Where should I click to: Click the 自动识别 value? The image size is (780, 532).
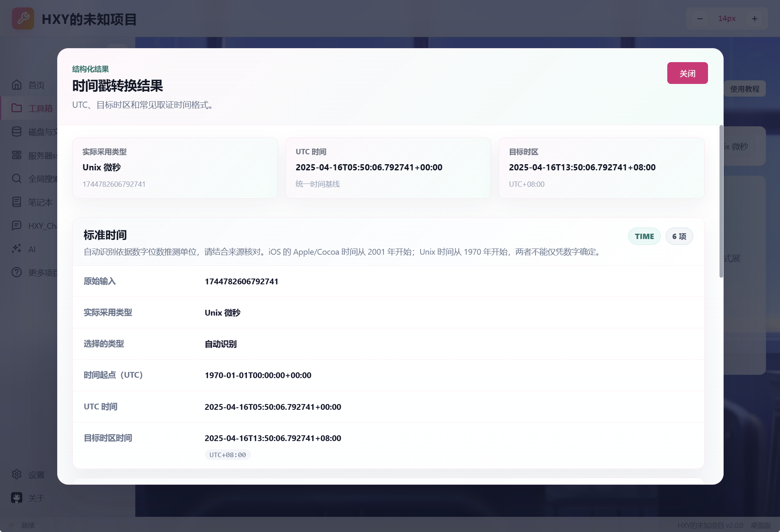(x=221, y=344)
